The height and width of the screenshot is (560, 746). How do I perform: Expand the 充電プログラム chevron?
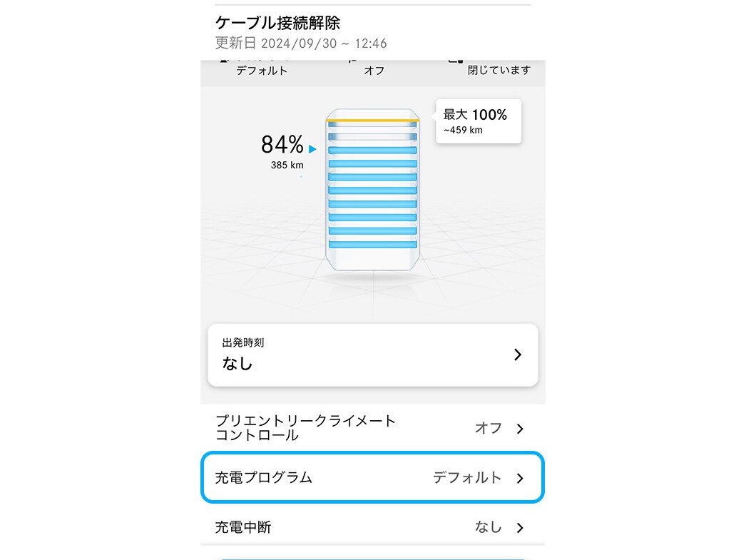click(x=520, y=478)
